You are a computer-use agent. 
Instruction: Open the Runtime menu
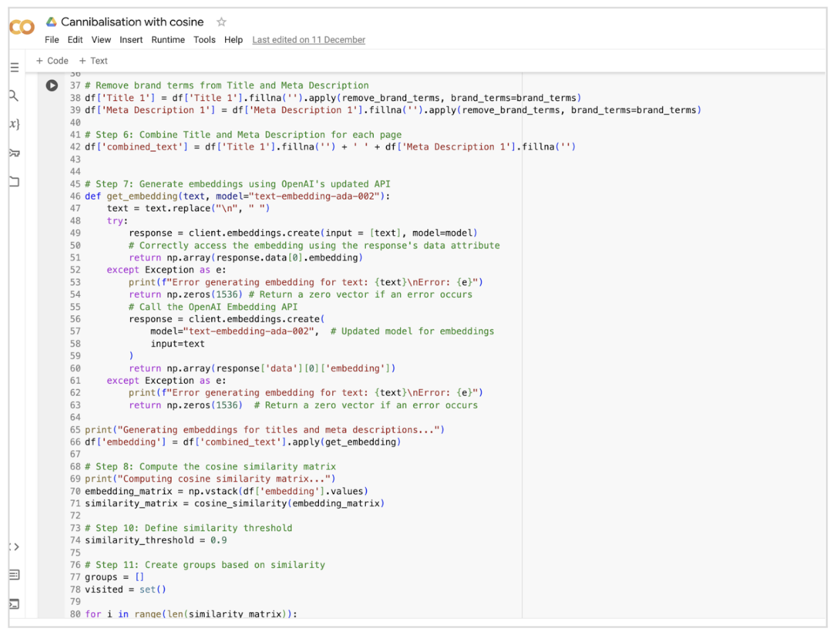tap(168, 40)
